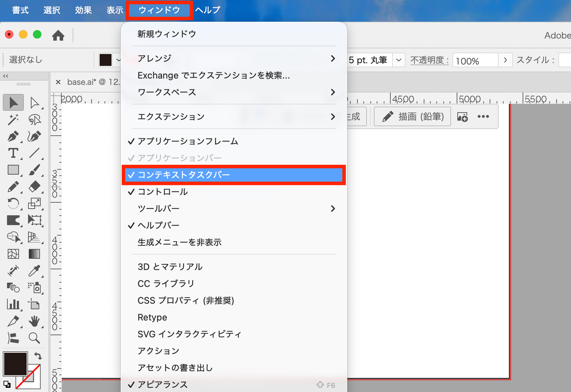Select the Pen tool
Viewport: 571px width, 392px height.
13,136
